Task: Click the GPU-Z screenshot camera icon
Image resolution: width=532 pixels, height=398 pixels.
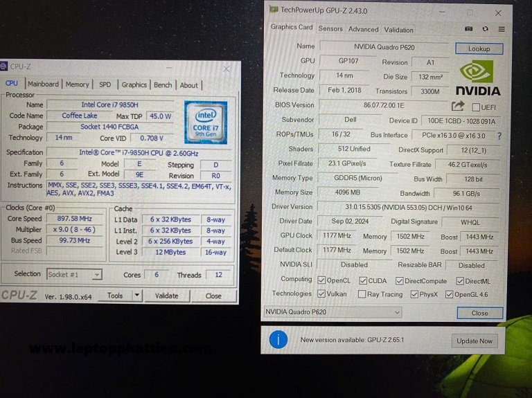Action: pos(468,29)
